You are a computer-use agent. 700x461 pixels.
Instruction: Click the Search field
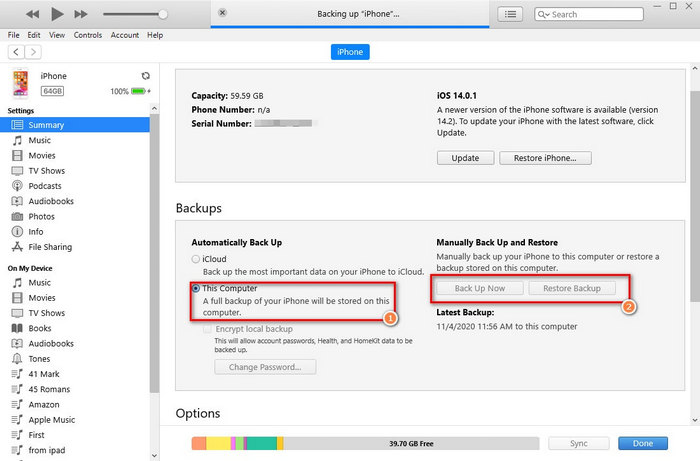pos(589,14)
